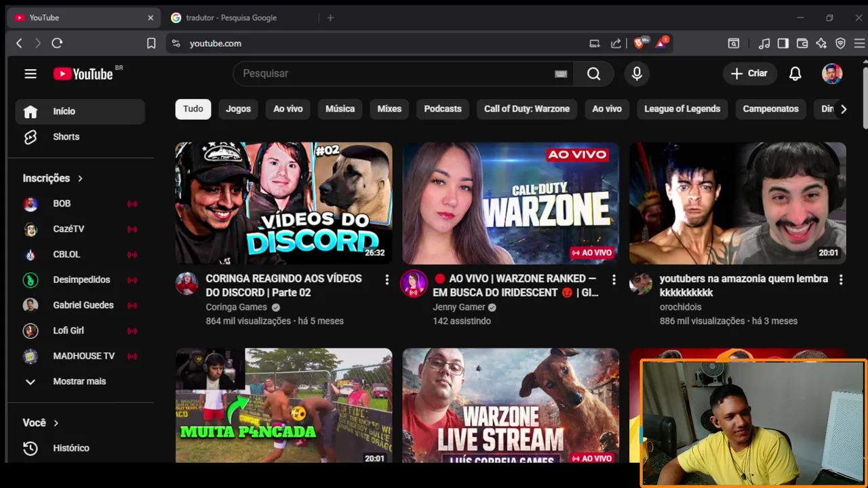Open a new browser tab
This screenshot has height=488, width=868.
pyautogui.click(x=330, y=18)
